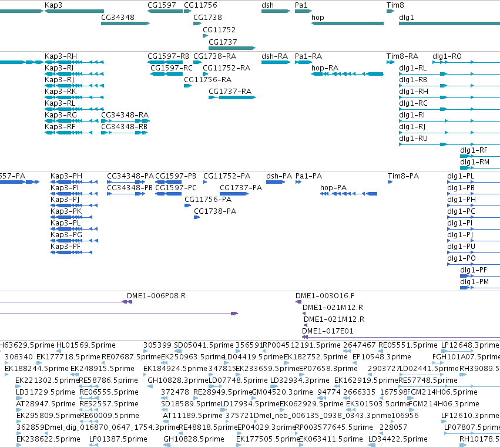Image resolution: width=500 pixels, height=448 pixels.
Task: Click BAC end DME1-006P08.R
Action: [x=156, y=296]
